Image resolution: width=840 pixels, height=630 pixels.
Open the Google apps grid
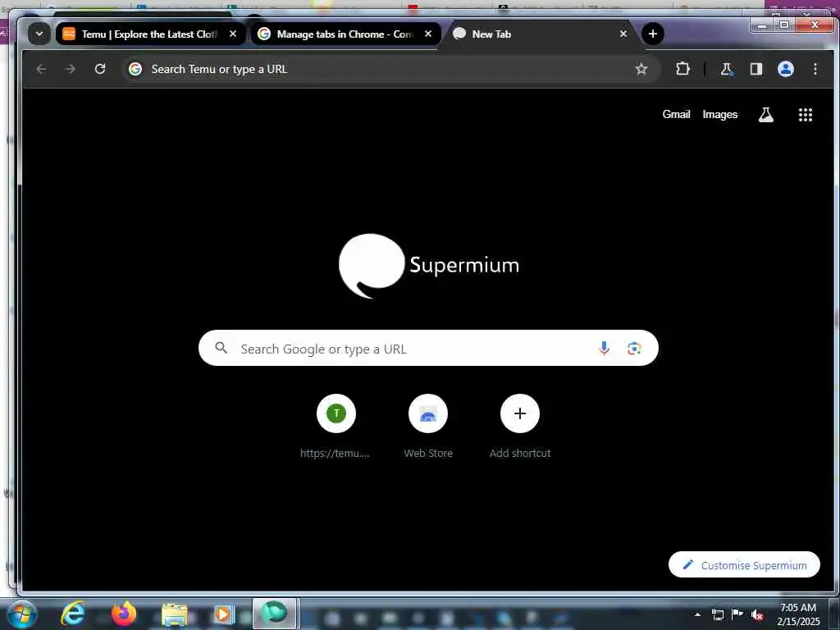pyautogui.click(x=806, y=115)
